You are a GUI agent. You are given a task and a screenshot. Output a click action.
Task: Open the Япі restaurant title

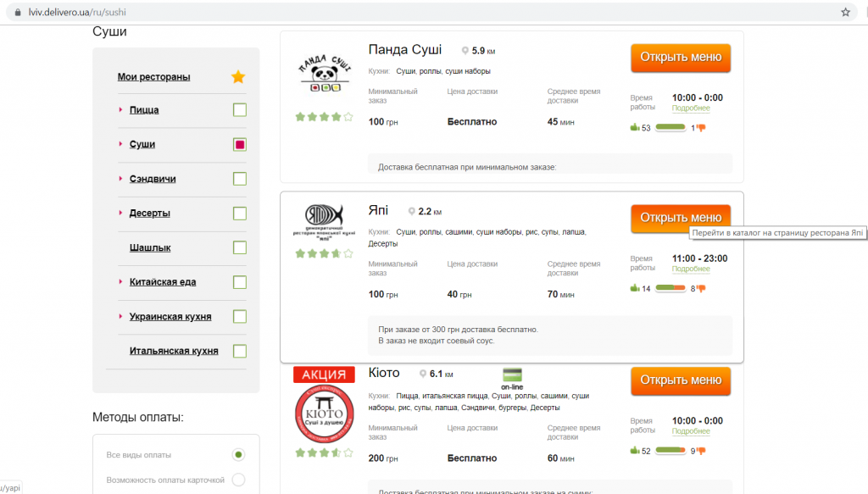378,211
